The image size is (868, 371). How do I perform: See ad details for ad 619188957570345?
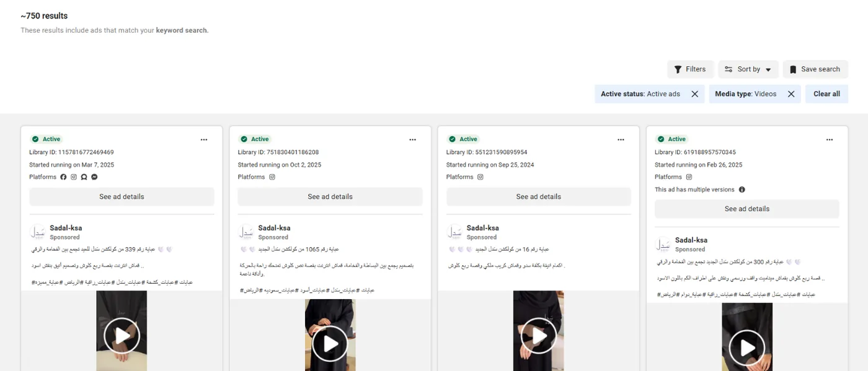click(747, 209)
